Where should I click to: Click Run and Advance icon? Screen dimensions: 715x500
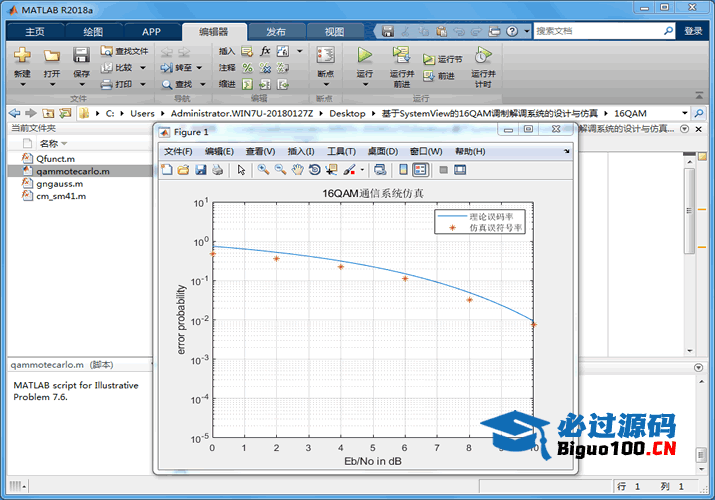[x=401, y=56]
